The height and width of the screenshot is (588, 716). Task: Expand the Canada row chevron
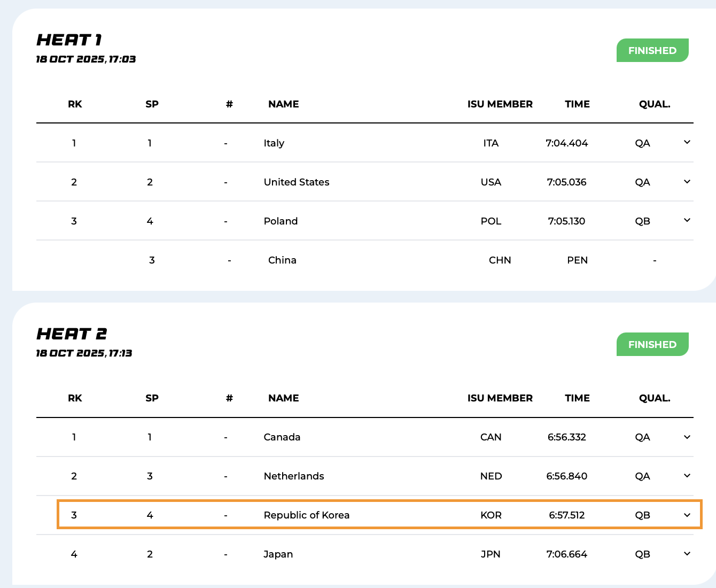point(687,437)
